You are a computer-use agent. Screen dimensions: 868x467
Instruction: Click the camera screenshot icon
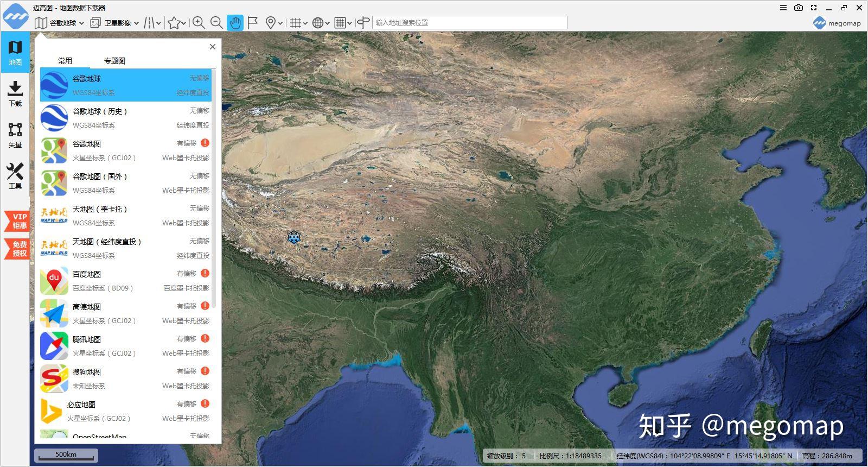coord(799,8)
